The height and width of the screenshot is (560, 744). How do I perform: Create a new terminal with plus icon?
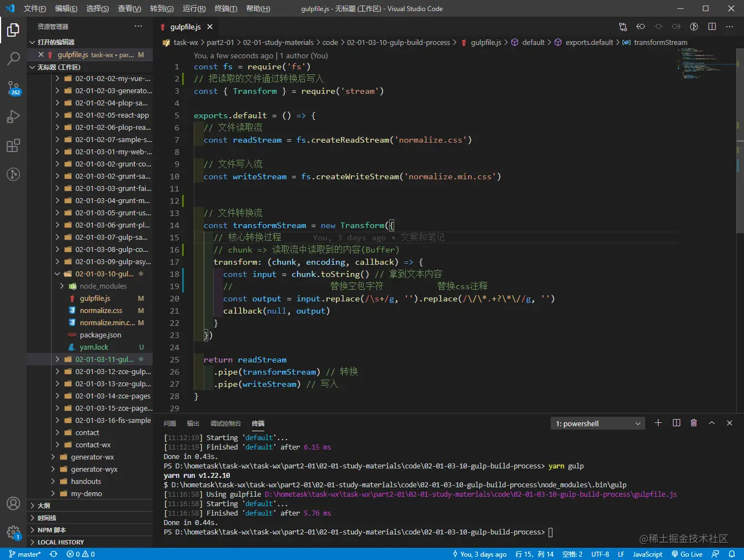[x=658, y=423]
